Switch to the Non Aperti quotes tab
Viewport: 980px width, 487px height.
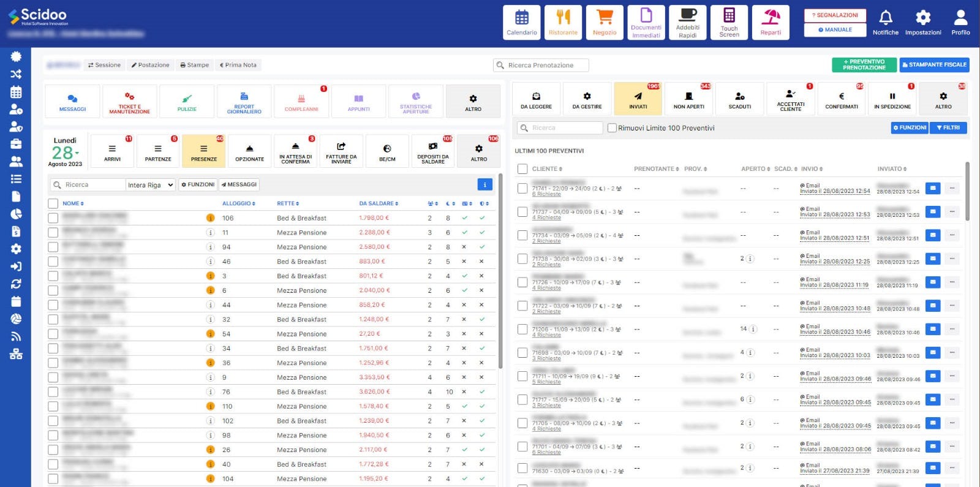(689, 99)
